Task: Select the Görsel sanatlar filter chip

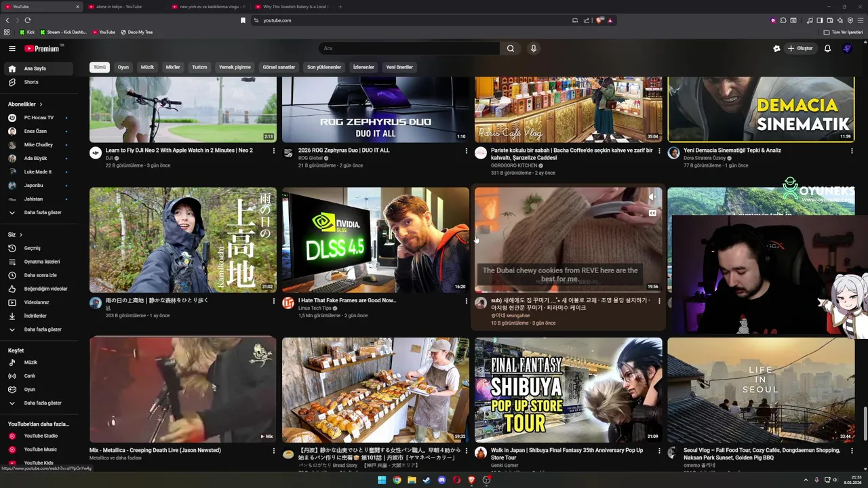Action: point(279,67)
